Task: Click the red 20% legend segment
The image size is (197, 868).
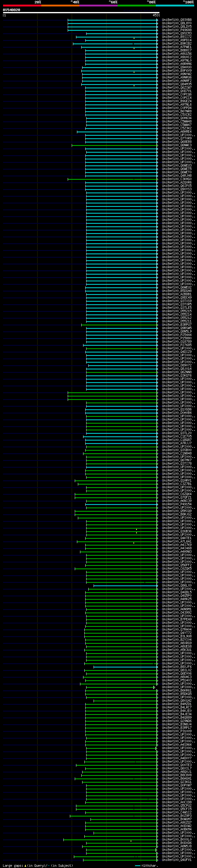Action: pos(22,6)
